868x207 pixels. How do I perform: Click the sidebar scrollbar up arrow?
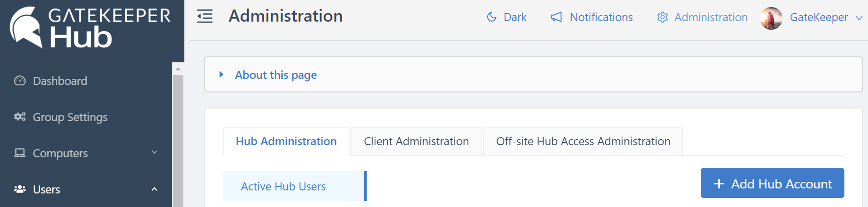click(178, 69)
